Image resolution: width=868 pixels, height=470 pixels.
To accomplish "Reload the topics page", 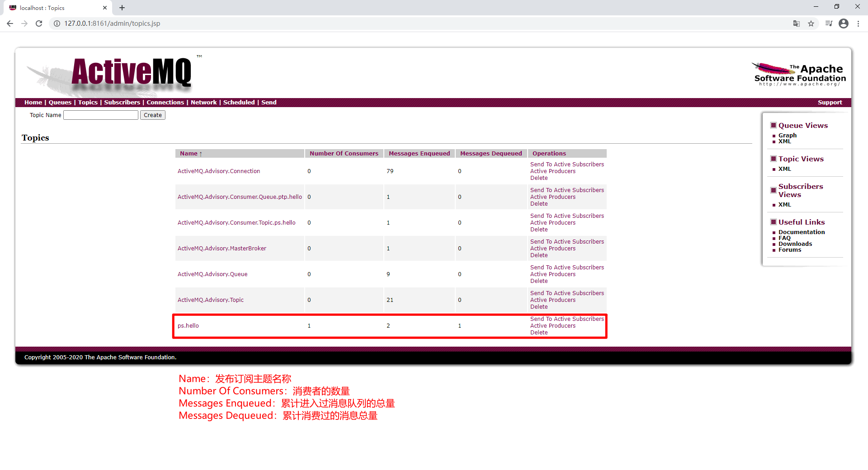I will point(39,23).
